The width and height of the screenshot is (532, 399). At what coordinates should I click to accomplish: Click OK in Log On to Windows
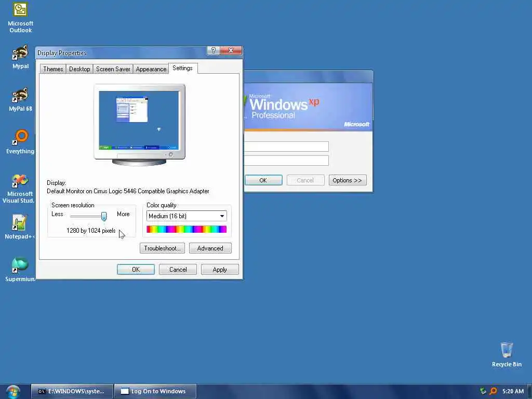pyautogui.click(x=263, y=180)
